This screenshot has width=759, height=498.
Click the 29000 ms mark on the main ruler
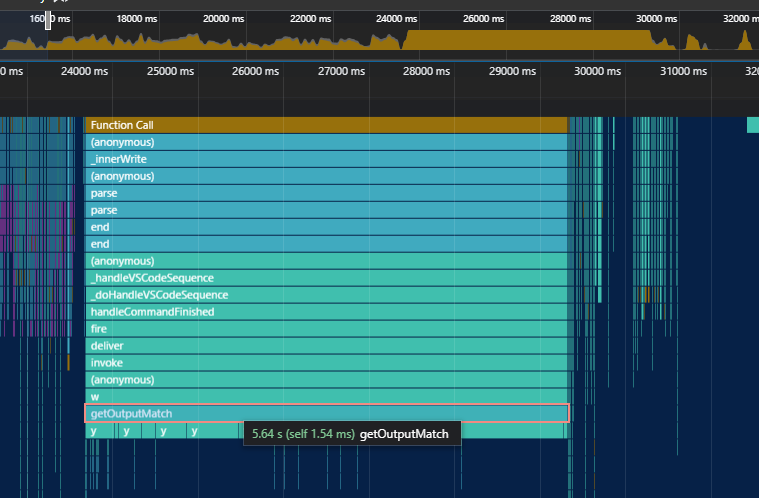[512, 71]
